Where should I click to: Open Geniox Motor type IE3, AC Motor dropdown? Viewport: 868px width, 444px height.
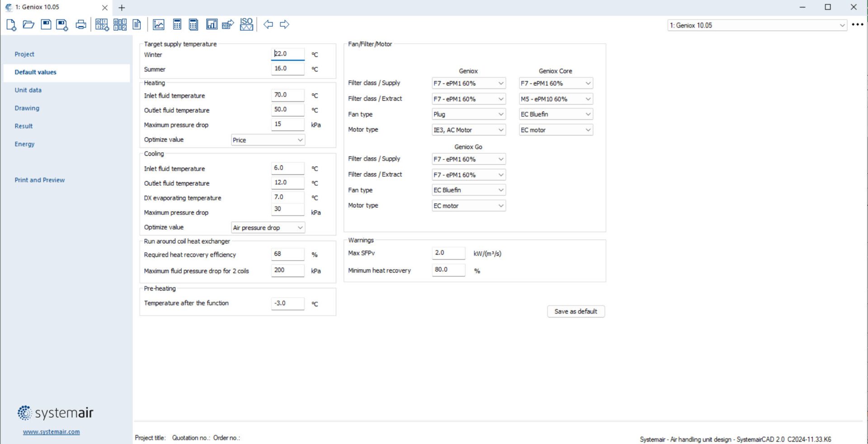pos(468,130)
